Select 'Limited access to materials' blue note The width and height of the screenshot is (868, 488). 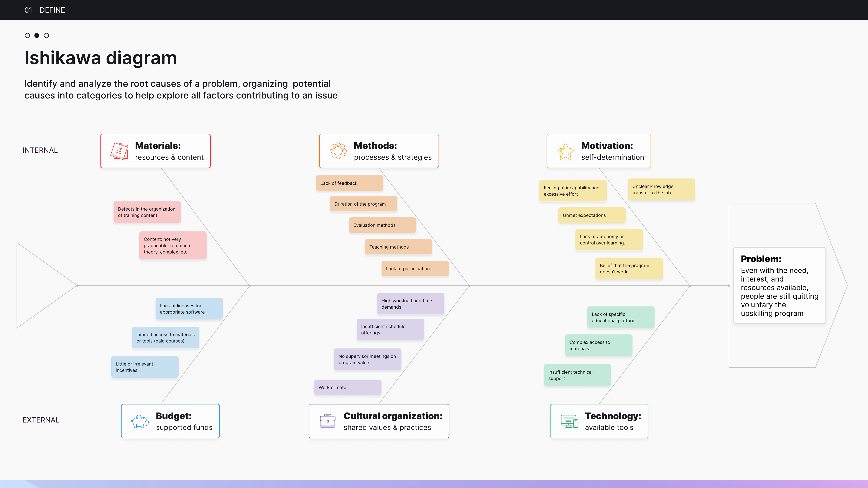coord(165,337)
